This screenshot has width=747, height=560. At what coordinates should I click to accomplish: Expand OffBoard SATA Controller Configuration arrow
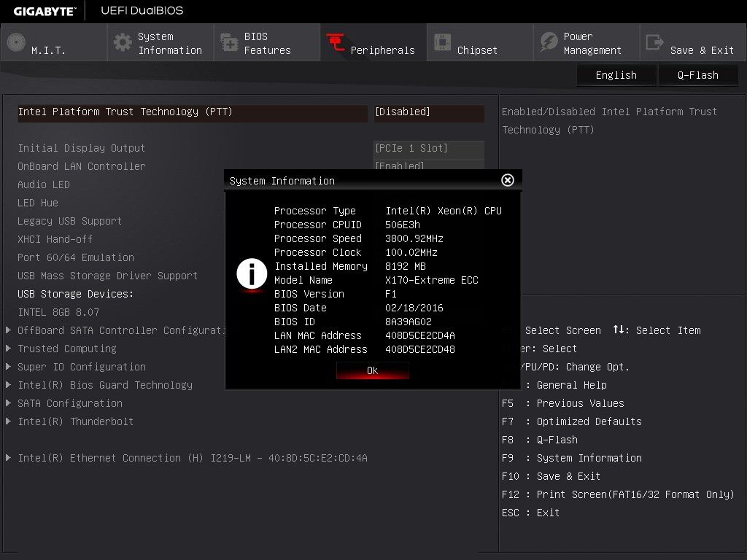point(8,330)
